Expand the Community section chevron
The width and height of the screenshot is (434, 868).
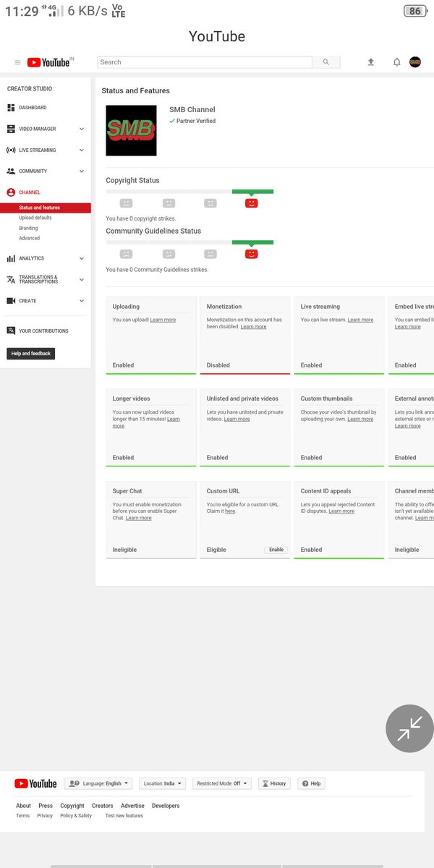click(x=82, y=171)
